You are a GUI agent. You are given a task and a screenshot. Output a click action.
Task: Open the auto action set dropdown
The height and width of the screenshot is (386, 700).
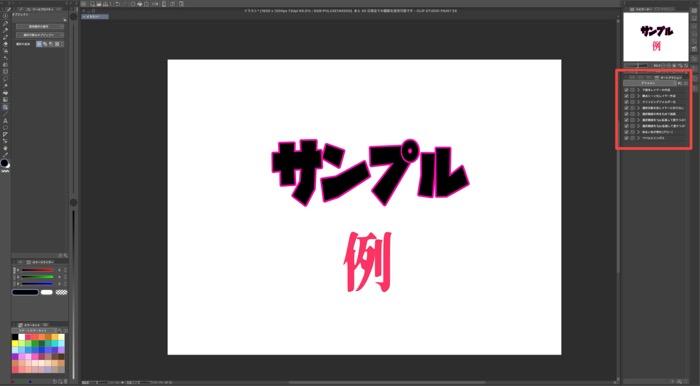650,83
